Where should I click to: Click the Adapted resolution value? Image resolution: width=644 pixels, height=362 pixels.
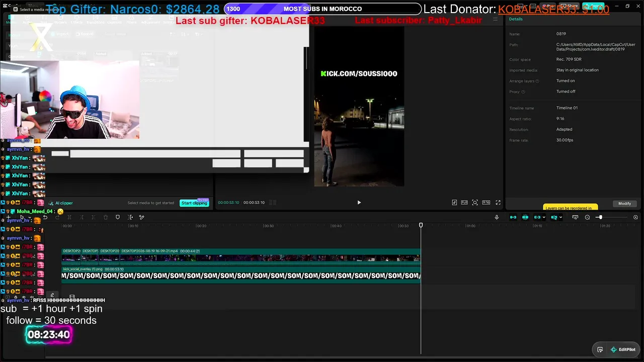[565, 130]
